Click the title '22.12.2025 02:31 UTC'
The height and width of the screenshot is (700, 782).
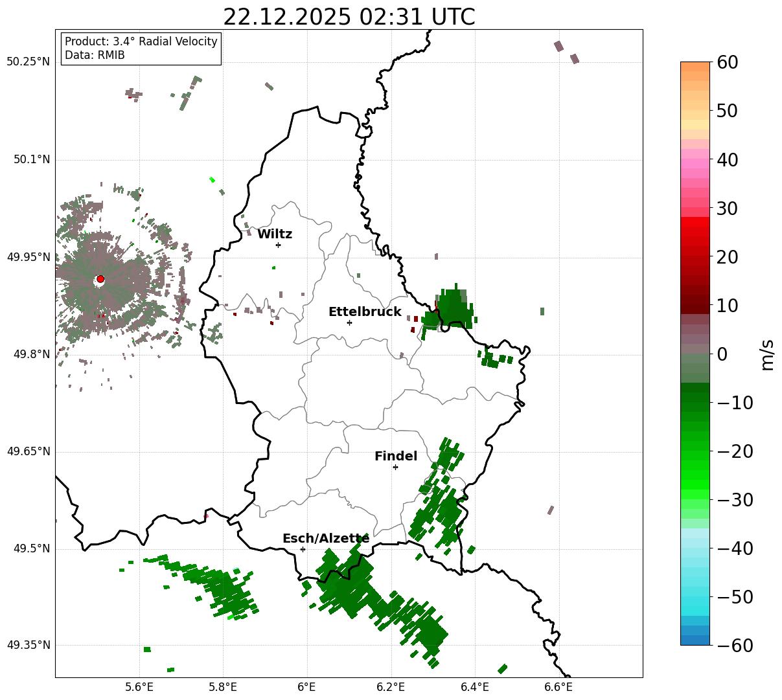click(x=349, y=17)
